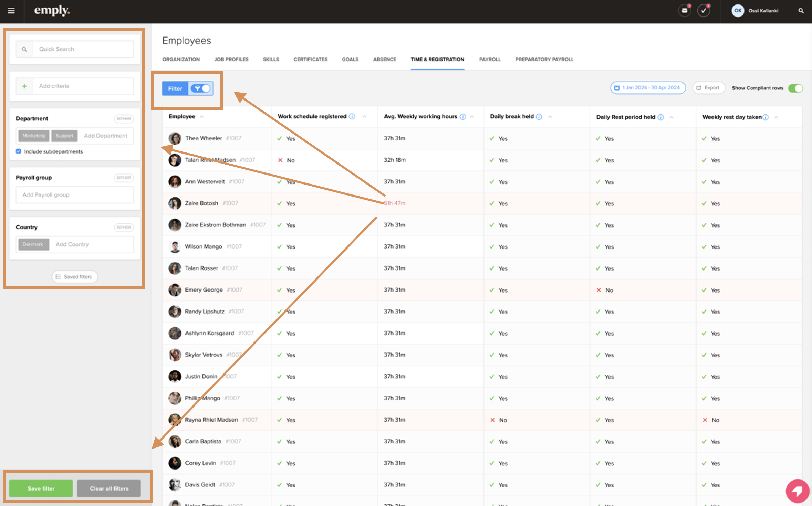
Task: Sort by Employee column chevron
Action: (202, 117)
